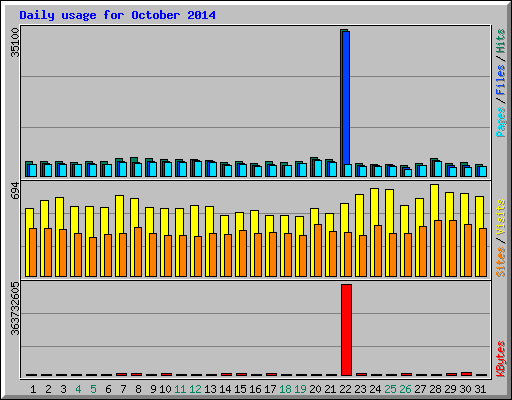Click day label 12 on the x-axis
This screenshot has width=512, height=400.
(195, 389)
